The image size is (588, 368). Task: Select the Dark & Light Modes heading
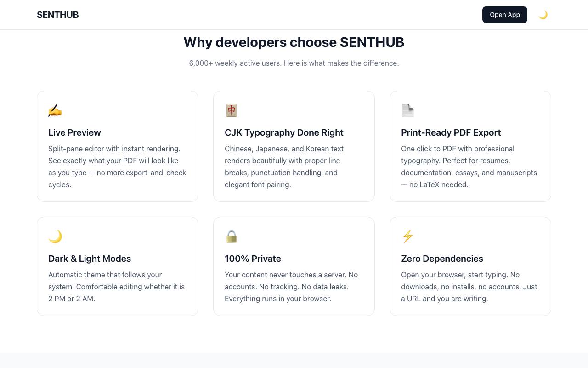click(x=90, y=259)
